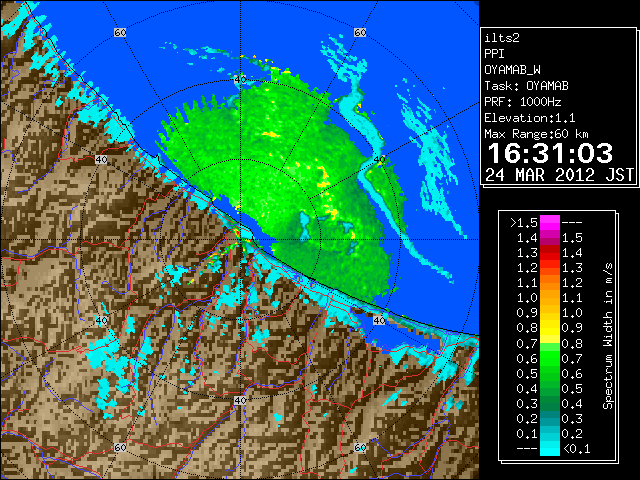Click the "60" range label northwest of radar
Viewport: 640px width, 480px height.
pos(120,32)
